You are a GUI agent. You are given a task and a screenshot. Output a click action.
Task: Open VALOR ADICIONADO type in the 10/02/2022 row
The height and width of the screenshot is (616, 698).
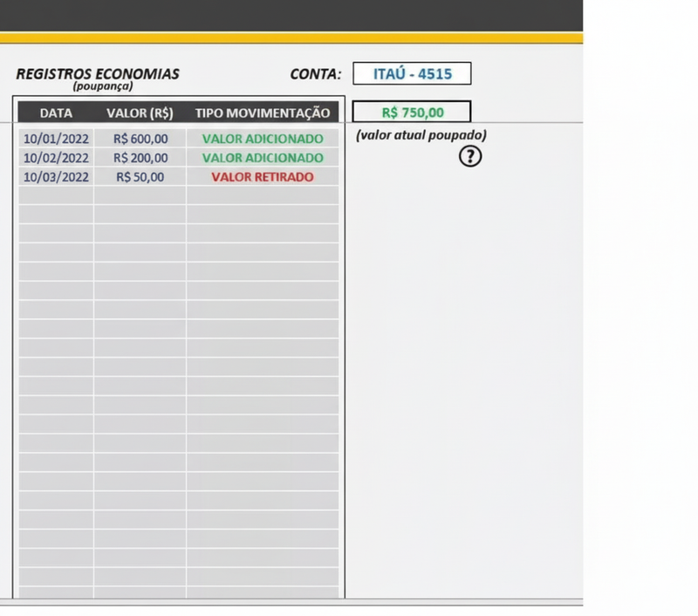pyautogui.click(x=262, y=158)
